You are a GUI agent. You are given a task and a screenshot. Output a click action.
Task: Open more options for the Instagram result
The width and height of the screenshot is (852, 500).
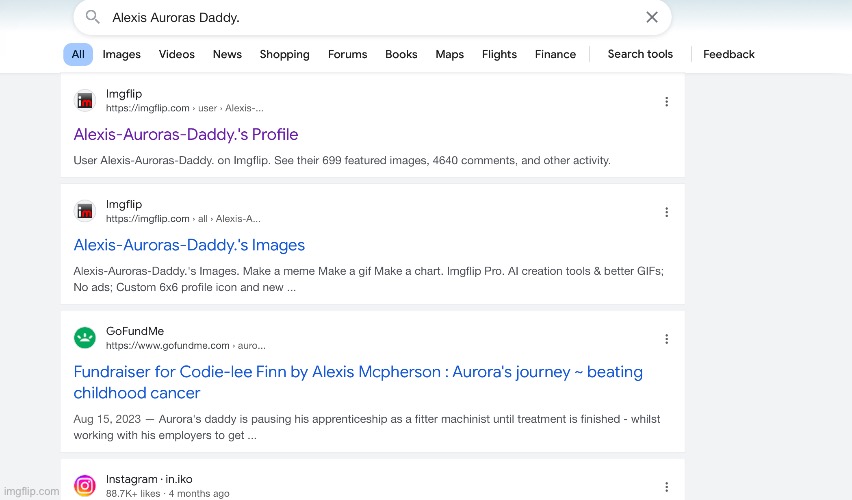point(667,487)
